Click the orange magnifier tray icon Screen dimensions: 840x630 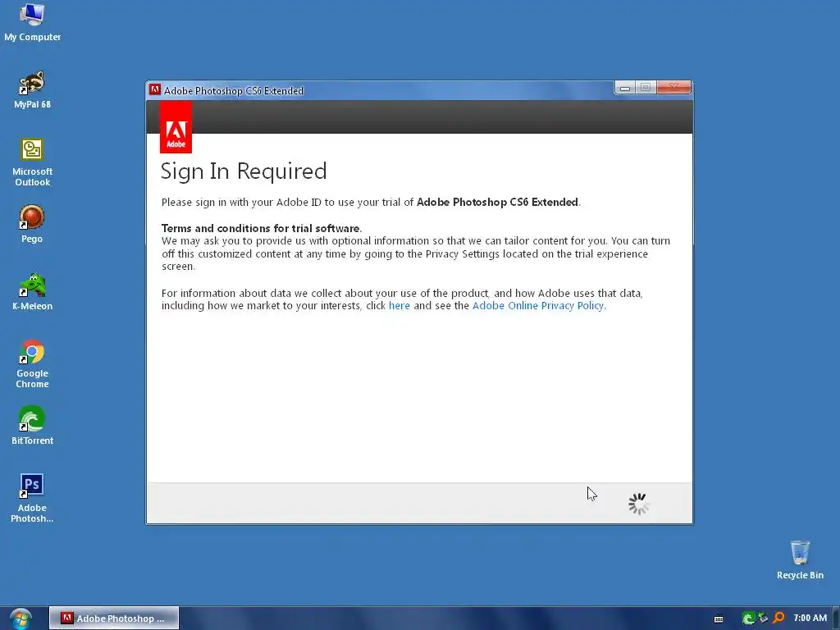(778, 619)
